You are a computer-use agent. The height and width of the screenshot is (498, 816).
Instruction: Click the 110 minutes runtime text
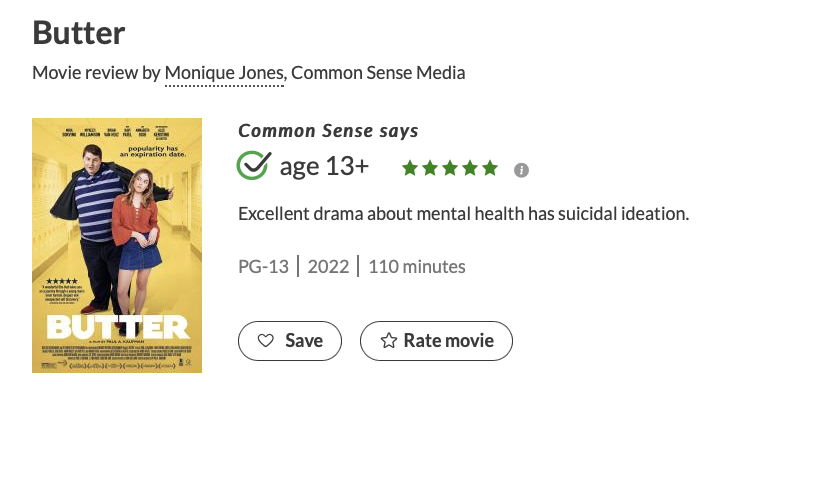click(x=417, y=267)
